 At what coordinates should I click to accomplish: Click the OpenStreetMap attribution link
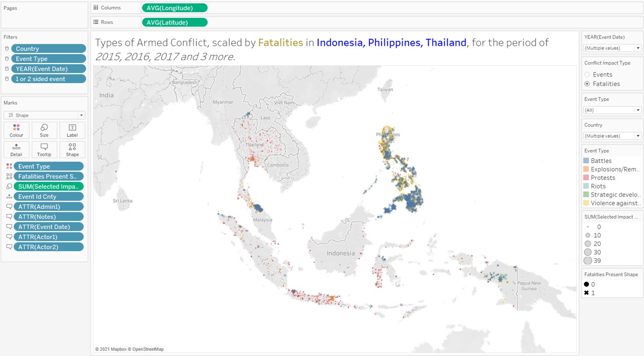pos(149,349)
